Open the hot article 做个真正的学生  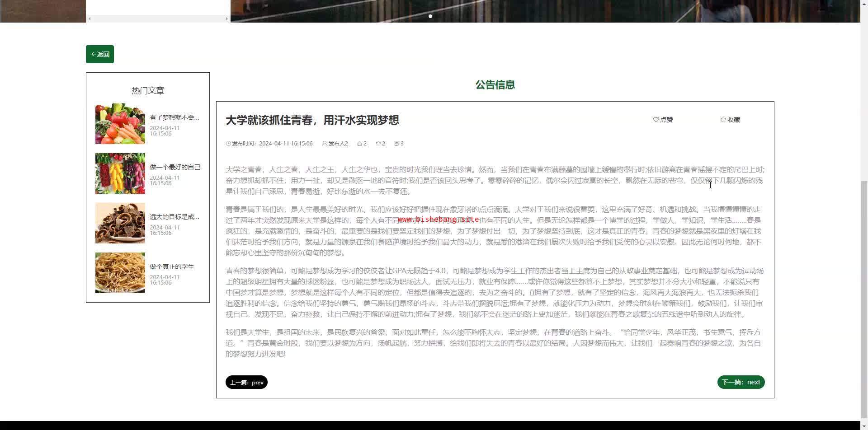click(x=172, y=266)
